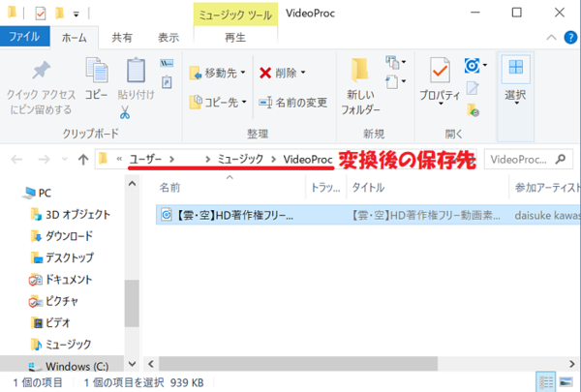Click the search magnifier icon
The image size is (581, 392).
tap(561, 160)
